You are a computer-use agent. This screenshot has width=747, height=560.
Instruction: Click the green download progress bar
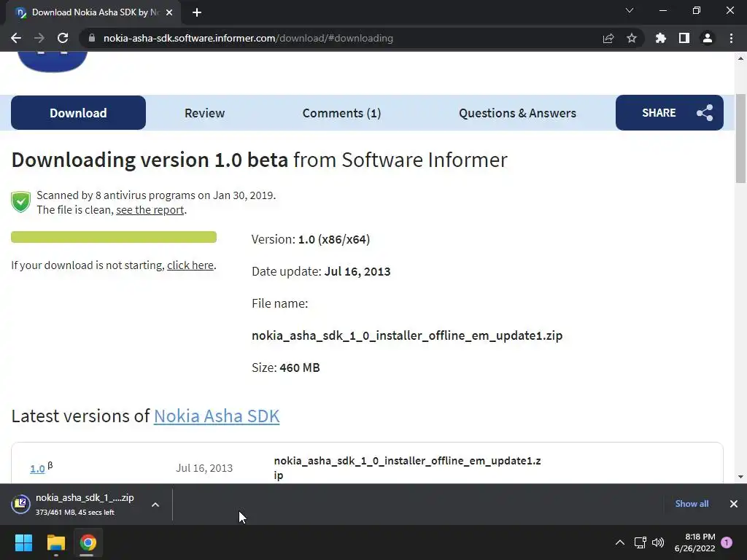click(x=114, y=237)
